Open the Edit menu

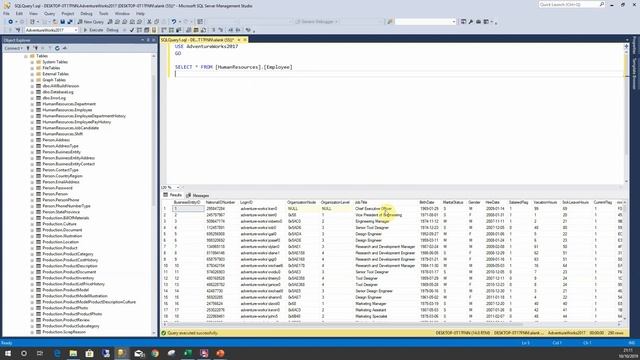pyautogui.click(x=19, y=13)
